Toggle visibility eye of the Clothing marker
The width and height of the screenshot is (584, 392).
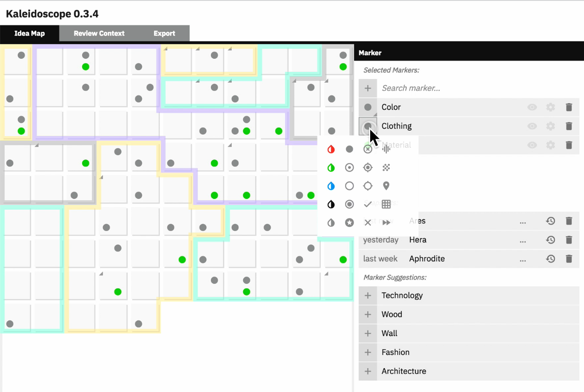[x=532, y=126]
